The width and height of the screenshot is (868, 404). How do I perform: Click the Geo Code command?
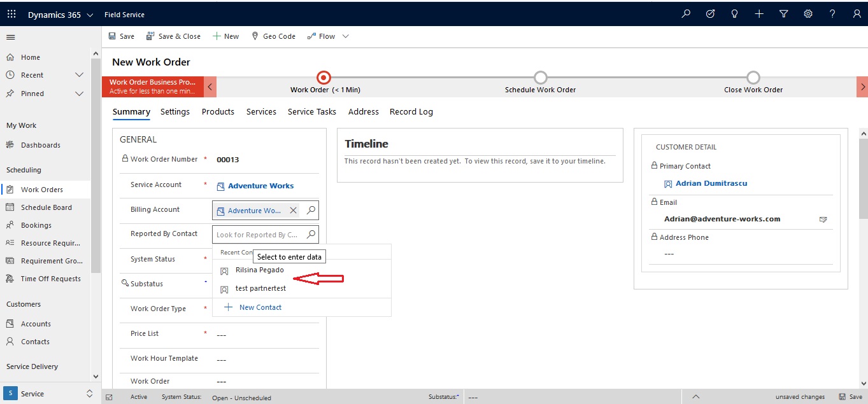(x=273, y=36)
